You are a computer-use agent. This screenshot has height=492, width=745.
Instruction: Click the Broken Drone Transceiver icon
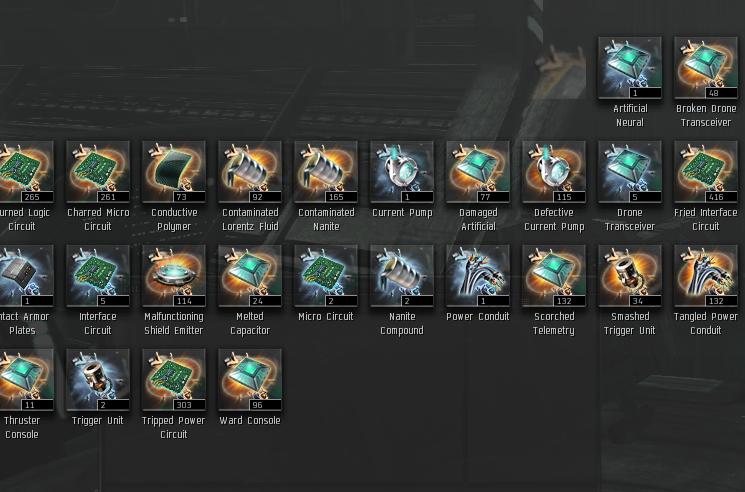pos(706,67)
